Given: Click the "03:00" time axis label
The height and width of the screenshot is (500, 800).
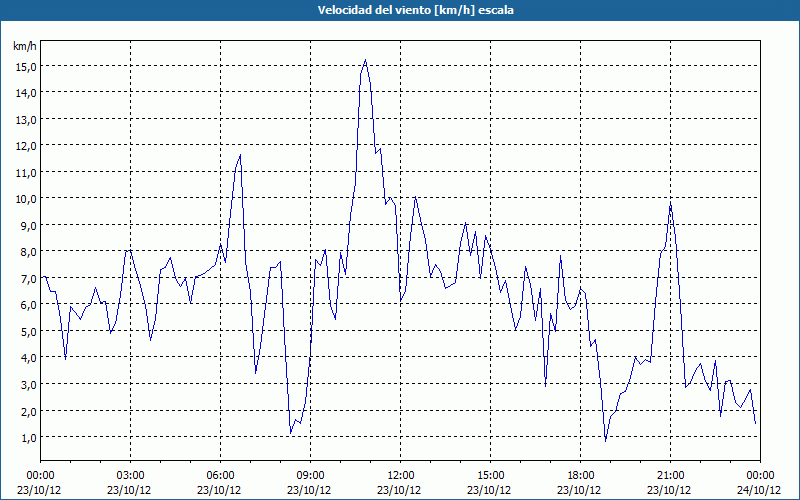Looking at the screenshot, I should tap(131, 476).
